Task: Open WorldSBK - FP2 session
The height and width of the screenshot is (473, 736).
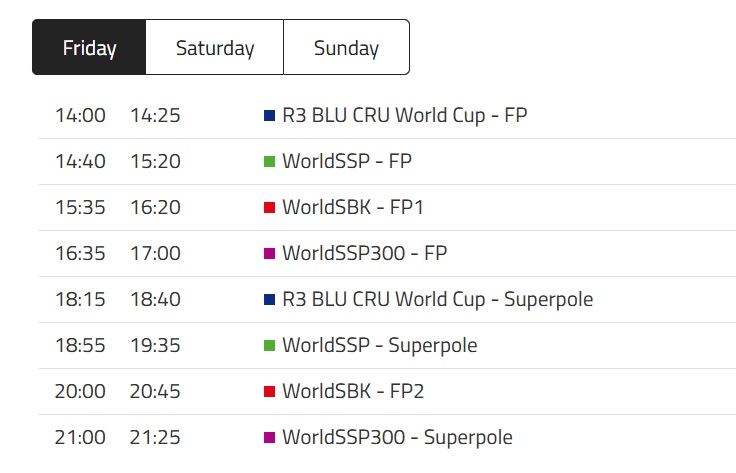Action: (353, 391)
